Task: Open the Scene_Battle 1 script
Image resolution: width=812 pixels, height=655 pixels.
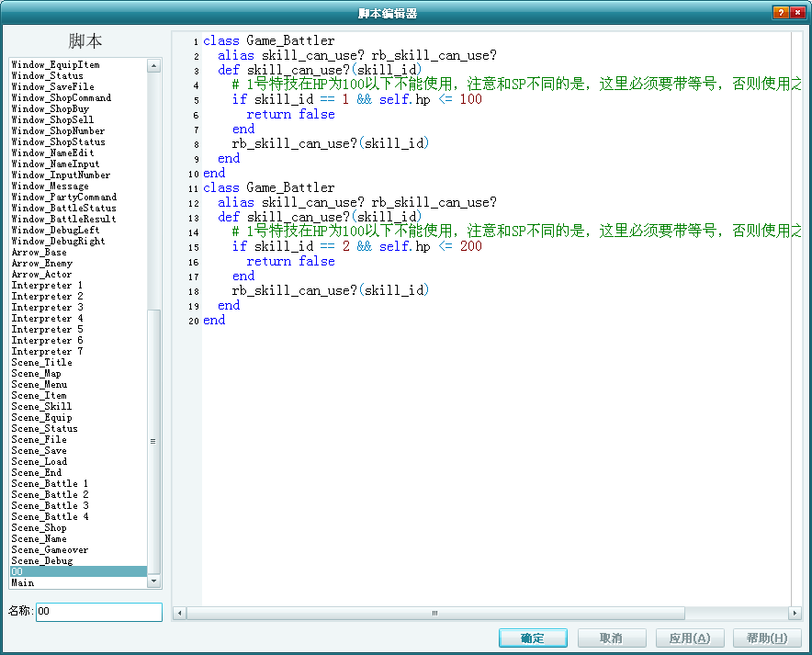Action: 78,483
